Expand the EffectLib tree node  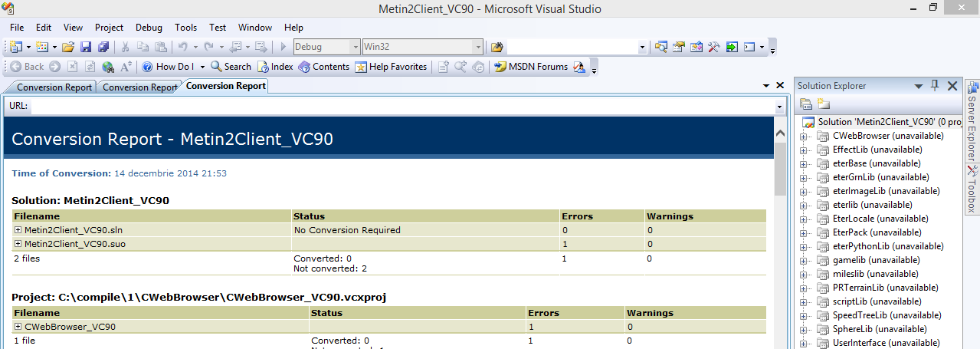(805, 150)
